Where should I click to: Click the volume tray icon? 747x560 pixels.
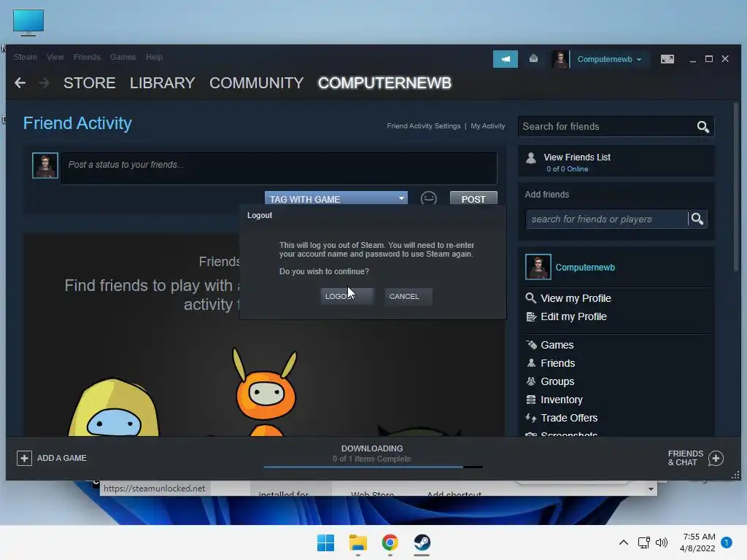click(x=662, y=542)
